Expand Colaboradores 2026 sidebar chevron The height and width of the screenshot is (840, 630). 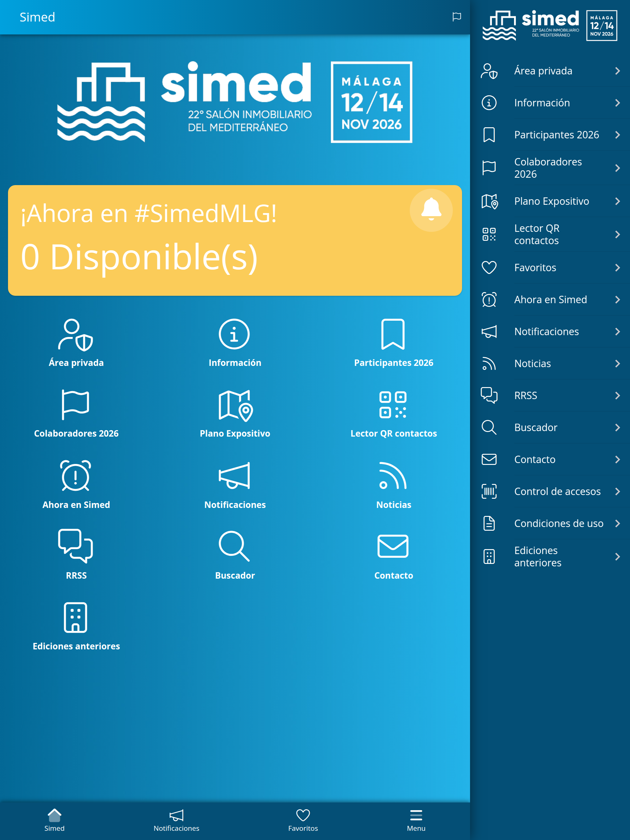coord(617,168)
